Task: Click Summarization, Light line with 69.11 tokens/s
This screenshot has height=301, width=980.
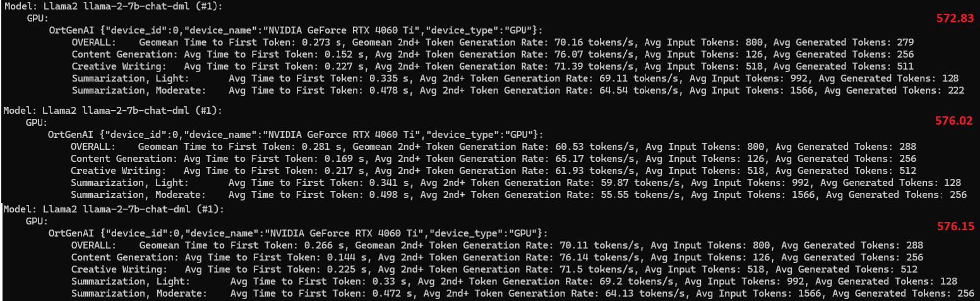Action: click(515, 78)
